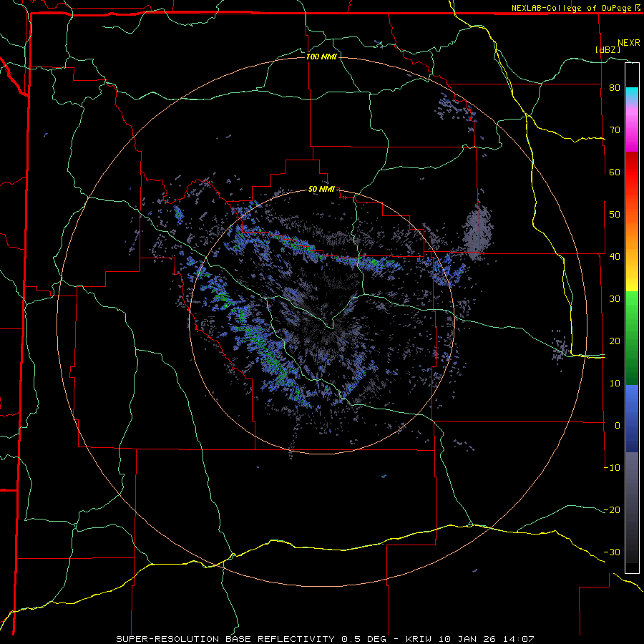The image size is (644, 644).
Task: Click the 70 value on the dBZ scale
Action: point(615,130)
